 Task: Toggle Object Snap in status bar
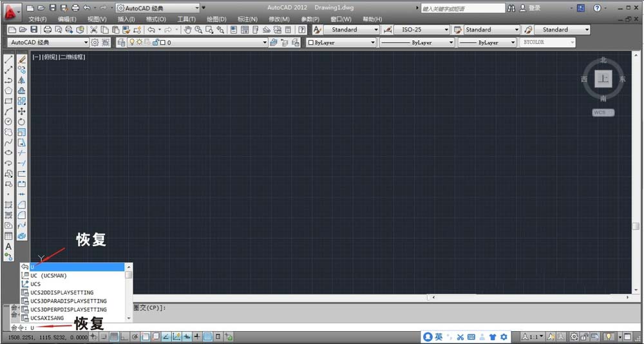coord(146,337)
